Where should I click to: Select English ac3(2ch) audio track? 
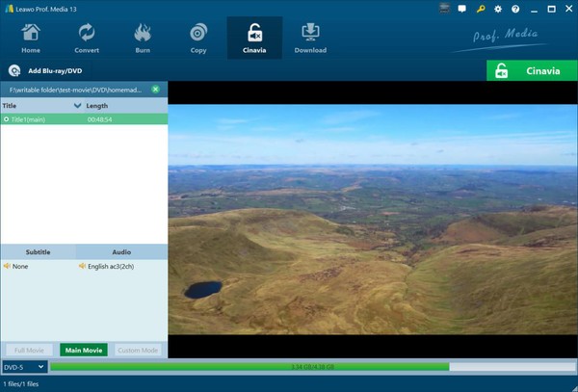pyautogui.click(x=106, y=266)
